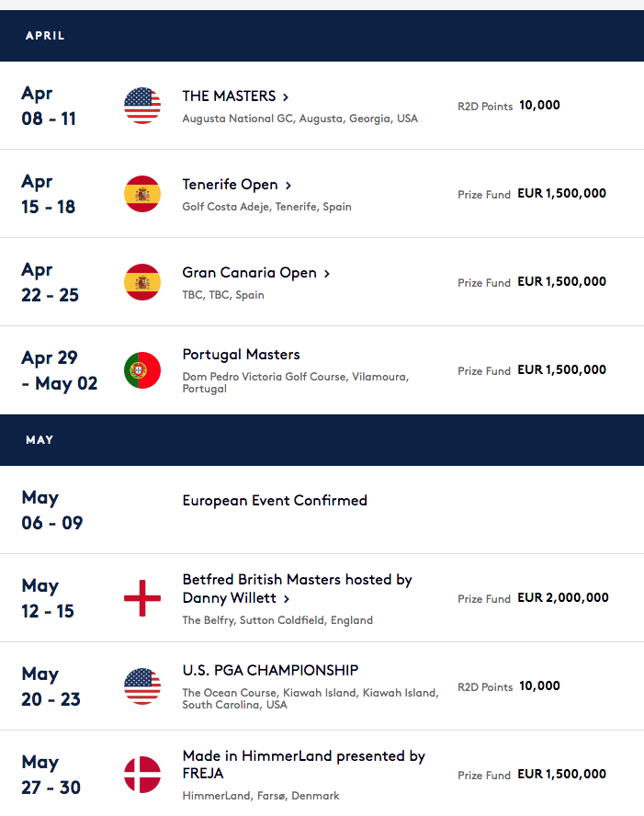Select the MAY month header bar
644x816 pixels.
322,440
